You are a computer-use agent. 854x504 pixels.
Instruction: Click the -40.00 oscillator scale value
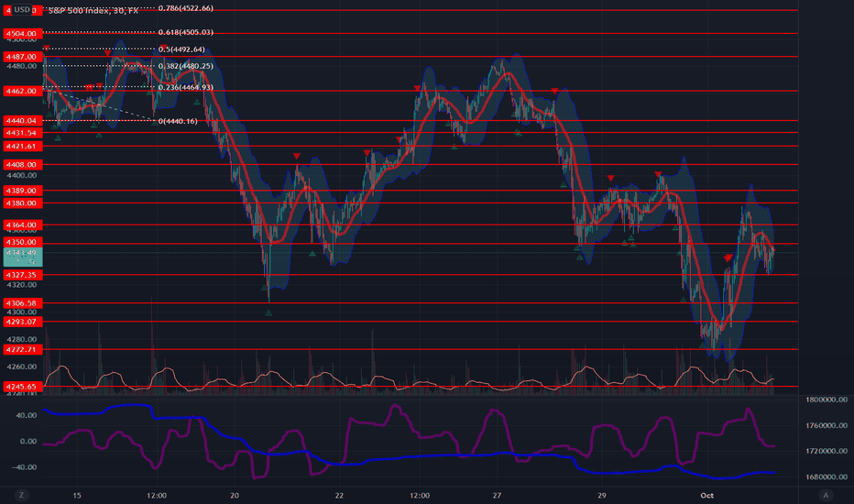point(25,467)
